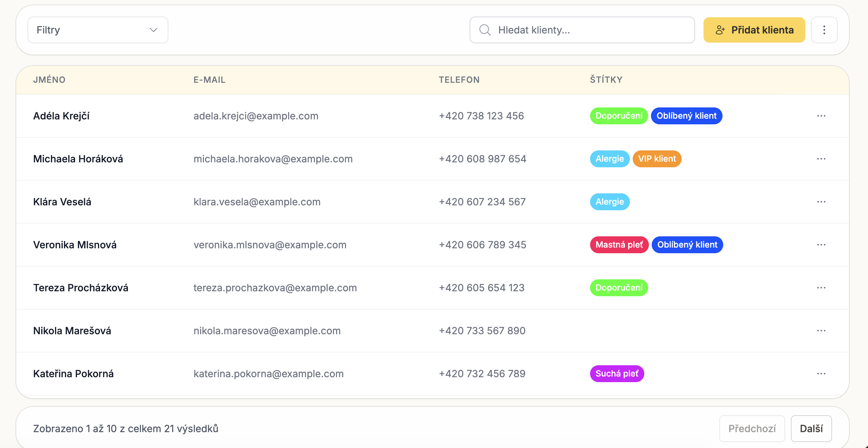The width and height of the screenshot is (868, 448).
Task: Go to next page with Další
Action: tap(811, 429)
